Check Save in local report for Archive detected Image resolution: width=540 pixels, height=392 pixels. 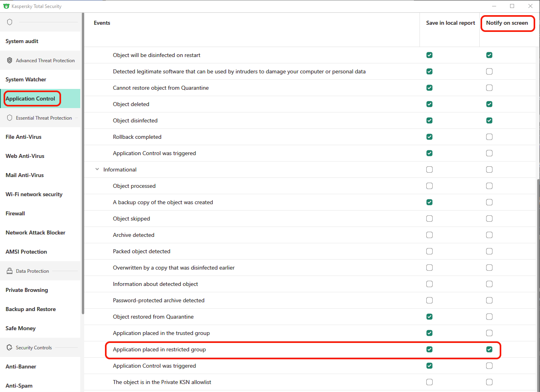(429, 235)
